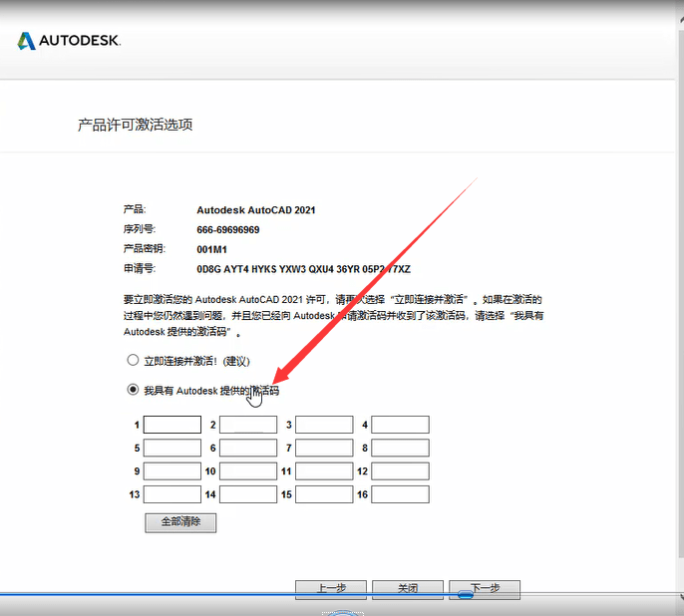This screenshot has width=684, height=616.
Task: Click activation code field 11
Action: 324,471
